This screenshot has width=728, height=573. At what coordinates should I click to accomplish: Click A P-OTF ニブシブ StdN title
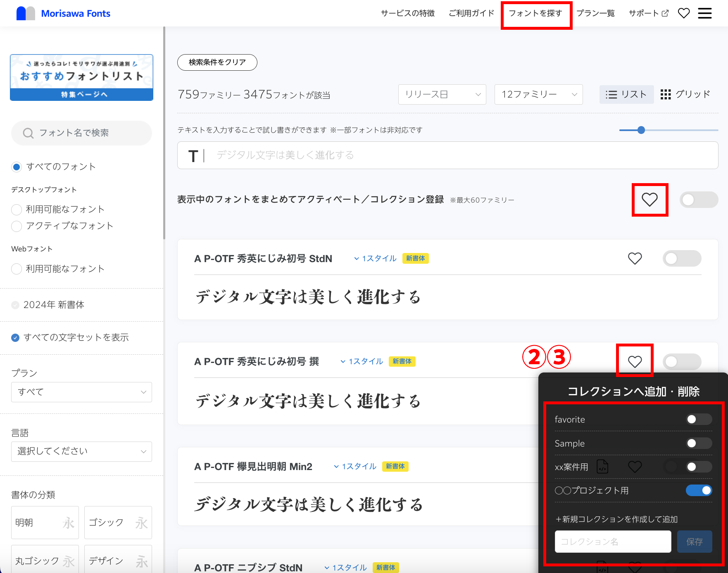coord(248,568)
